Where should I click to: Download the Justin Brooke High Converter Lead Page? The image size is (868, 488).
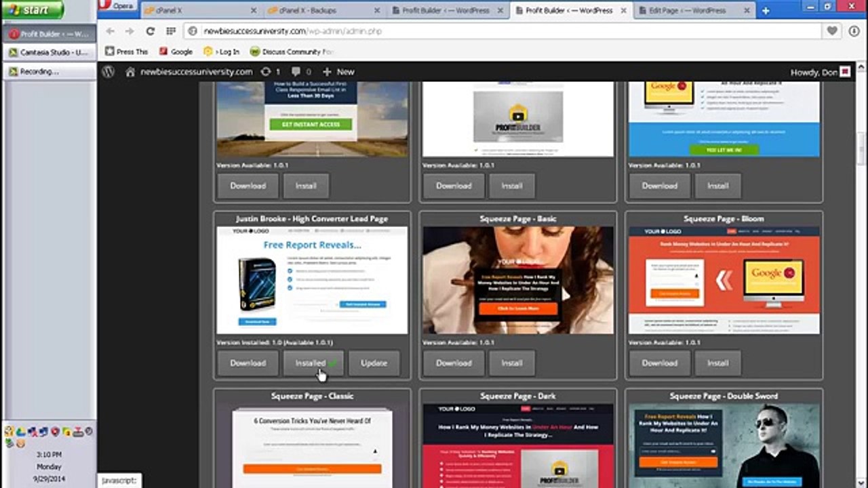(x=248, y=363)
